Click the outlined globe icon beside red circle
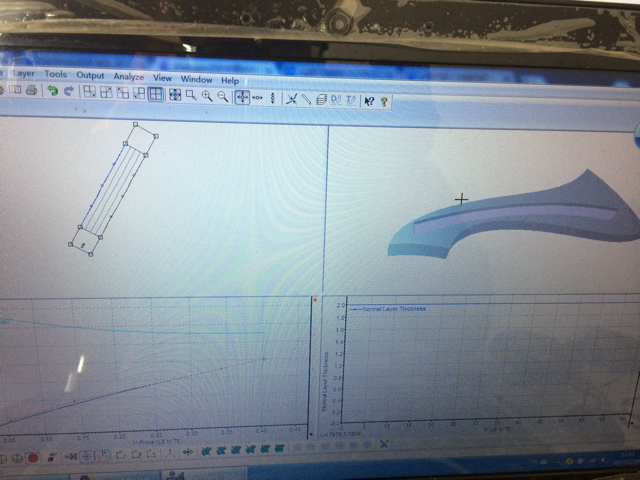 tap(17, 458)
